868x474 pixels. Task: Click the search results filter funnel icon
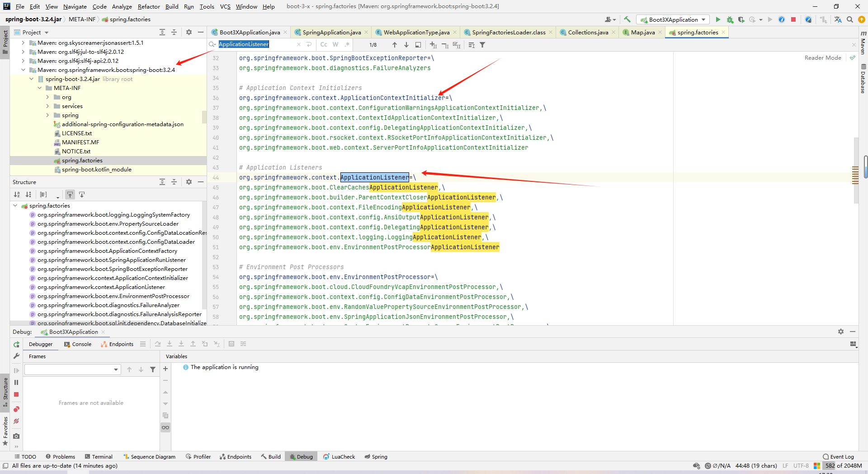coord(482,45)
